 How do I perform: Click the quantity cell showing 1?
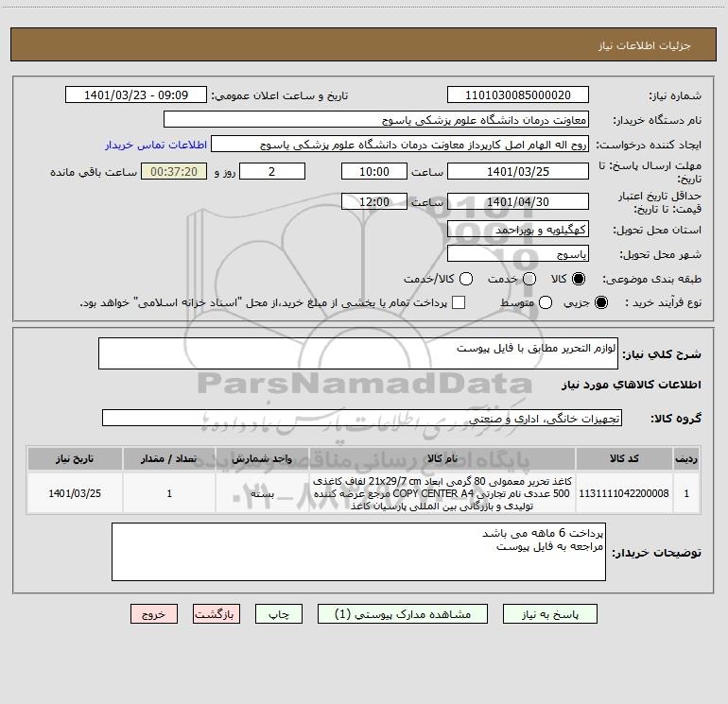tap(169, 493)
